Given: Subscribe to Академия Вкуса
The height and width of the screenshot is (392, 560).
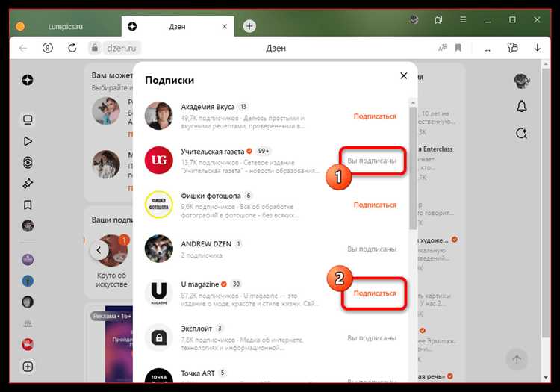Looking at the screenshot, I should coord(375,116).
